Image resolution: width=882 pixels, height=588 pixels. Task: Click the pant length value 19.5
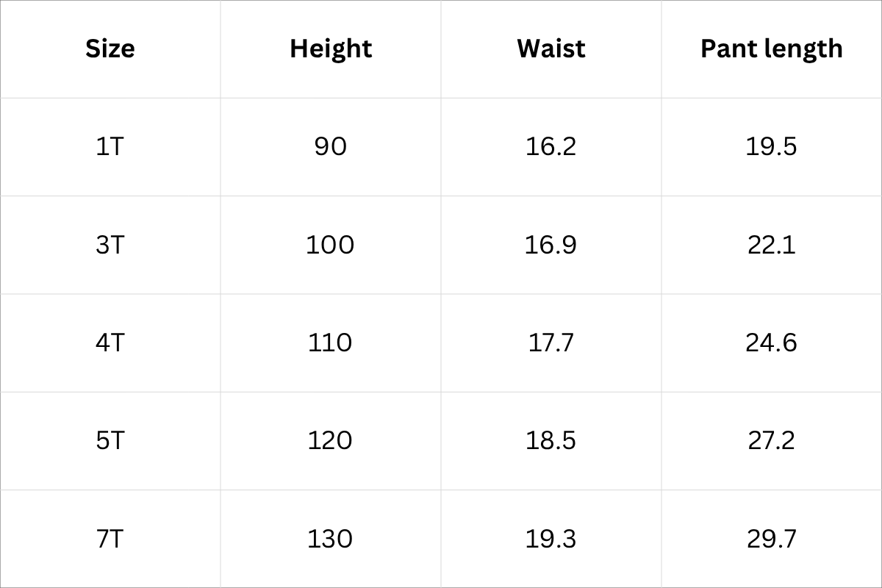[771, 147]
